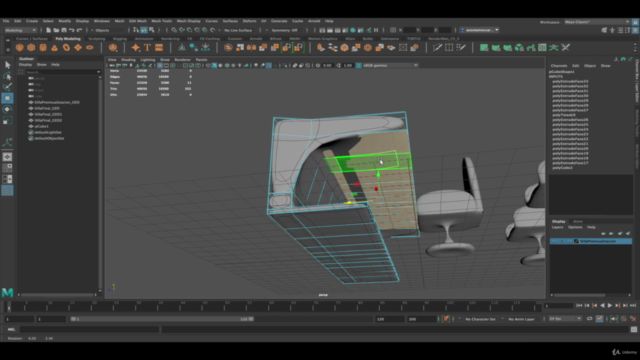Switch to the Rigging shelf tab
Image resolution: width=640 pixels, height=360 pixels.
tap(120, 39)
